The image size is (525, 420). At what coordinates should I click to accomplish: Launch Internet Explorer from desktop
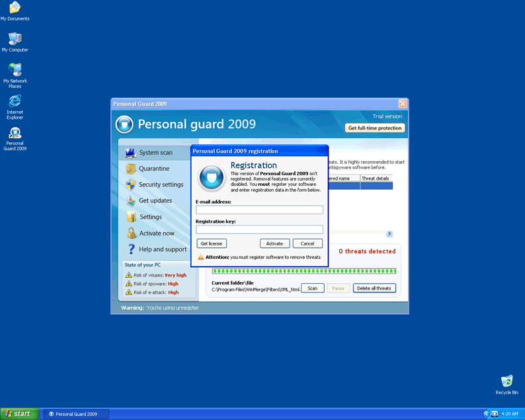pos(15,101)
